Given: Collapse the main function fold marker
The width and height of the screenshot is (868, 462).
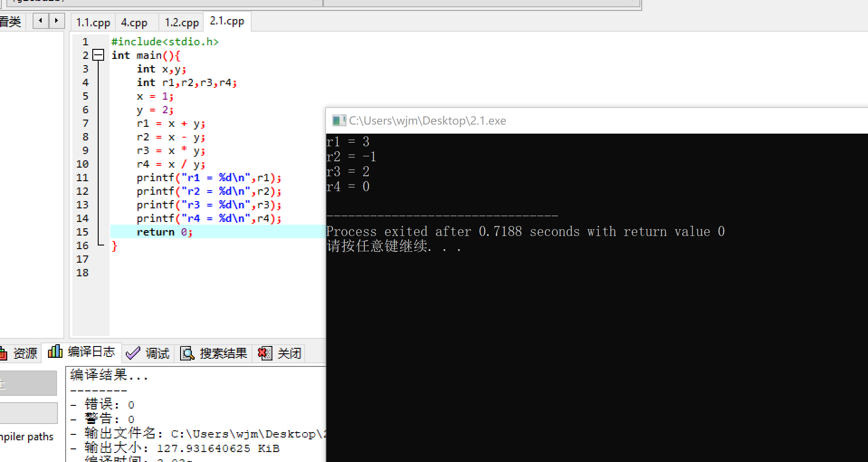Looking at the screenshot, I should [x=98, y=55].
